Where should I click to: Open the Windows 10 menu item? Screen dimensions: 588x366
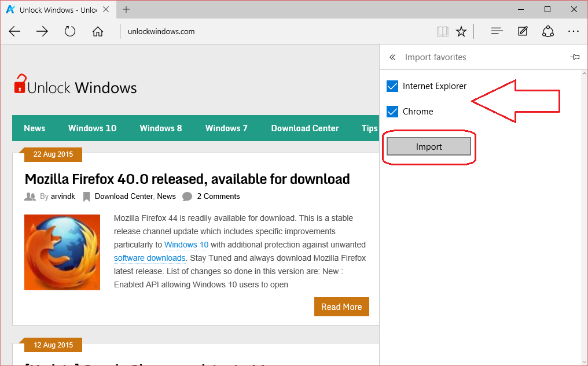tap(92, 128)
